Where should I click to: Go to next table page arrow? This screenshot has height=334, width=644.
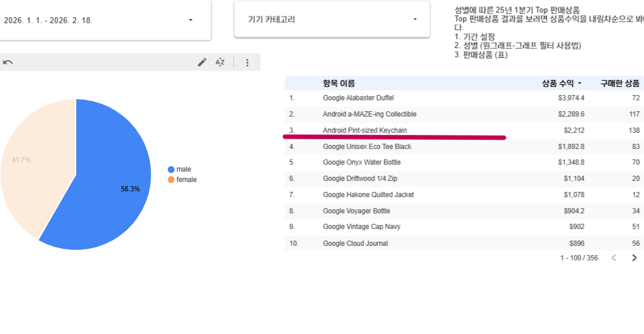point(634,258)
